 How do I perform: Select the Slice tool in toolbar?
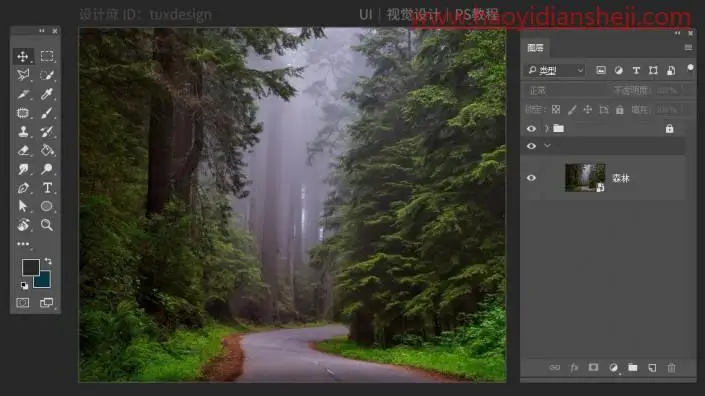[x=23, y=94]
